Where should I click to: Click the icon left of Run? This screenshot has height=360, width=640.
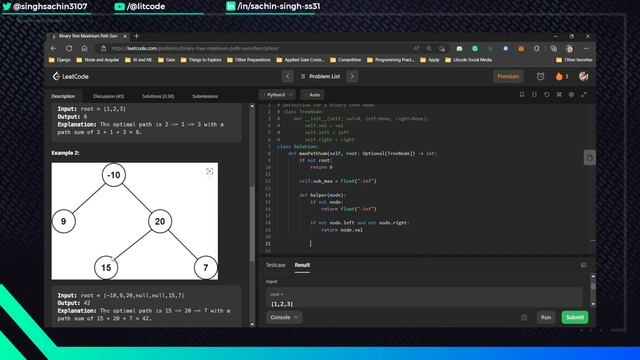pyautogui.click(x=524, y=317)
